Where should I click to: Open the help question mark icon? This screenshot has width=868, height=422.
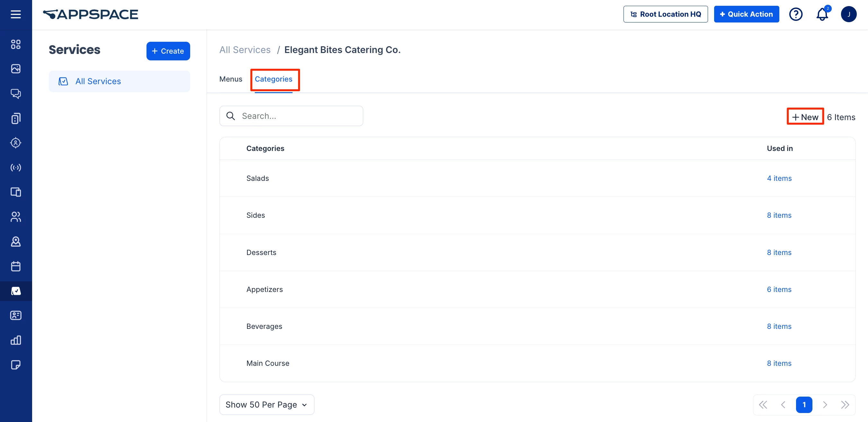[795, 14]
